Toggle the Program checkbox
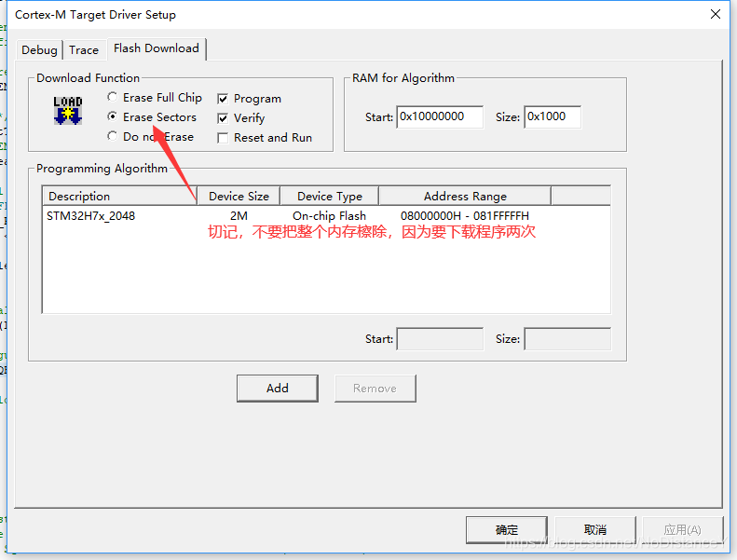Image resolution: width=737 pixels, height=560 pixels. [223, 99]
